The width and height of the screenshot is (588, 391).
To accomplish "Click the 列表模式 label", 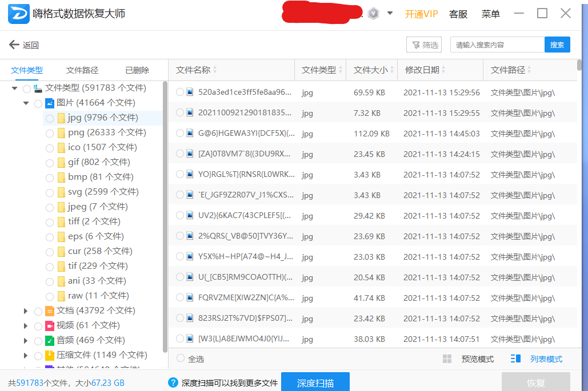I will (546, 359).
